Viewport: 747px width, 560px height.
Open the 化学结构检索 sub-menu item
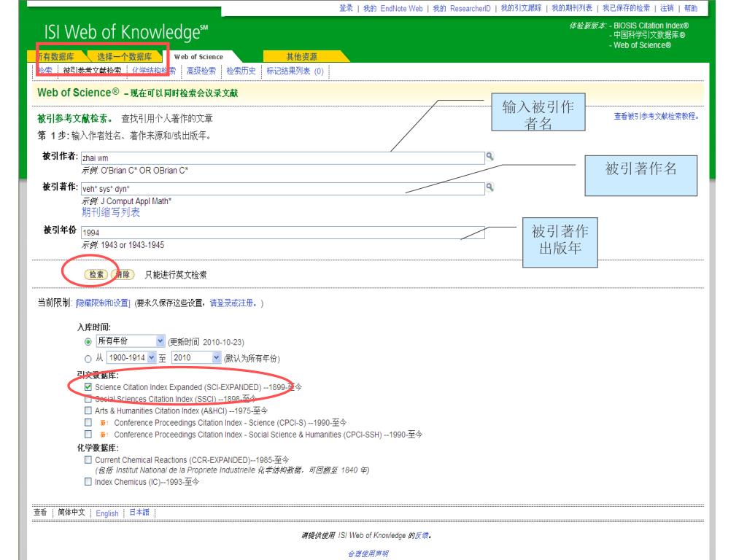click(154, 71)
